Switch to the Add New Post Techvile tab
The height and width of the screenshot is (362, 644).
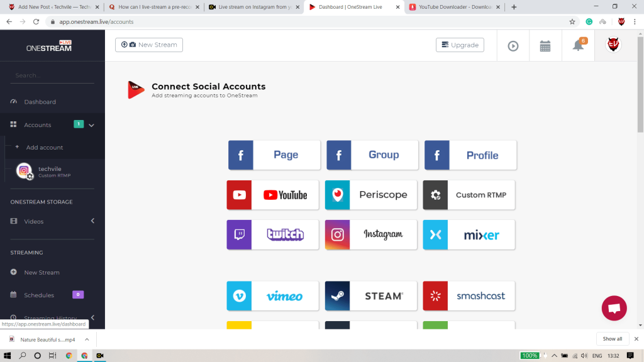coord(54,7)
